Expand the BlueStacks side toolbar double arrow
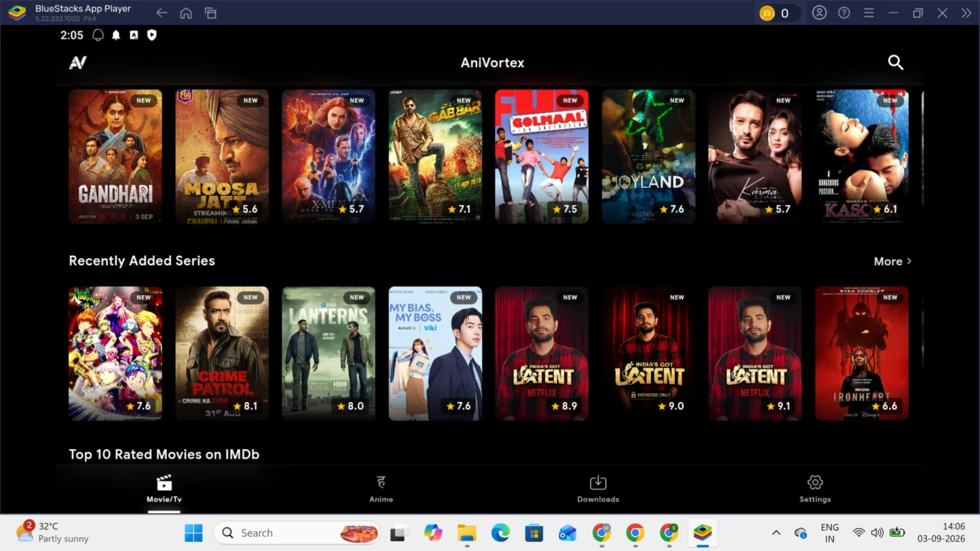Screen dimensions: 980x551 point(966,13)
